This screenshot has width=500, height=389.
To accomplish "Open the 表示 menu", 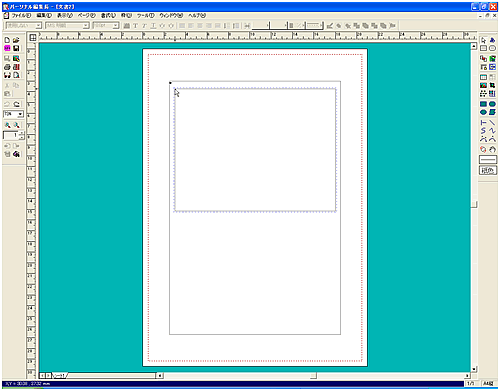I will 64,16.
